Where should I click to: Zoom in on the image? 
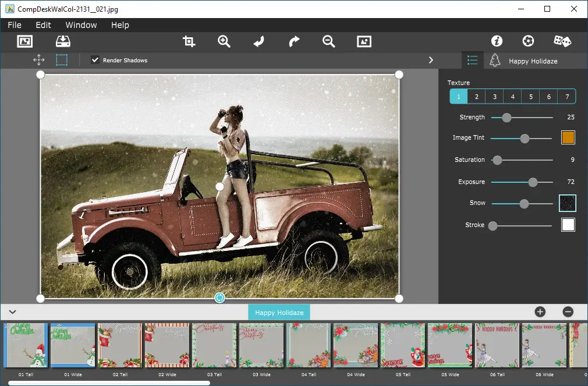[x=224, y=41]
